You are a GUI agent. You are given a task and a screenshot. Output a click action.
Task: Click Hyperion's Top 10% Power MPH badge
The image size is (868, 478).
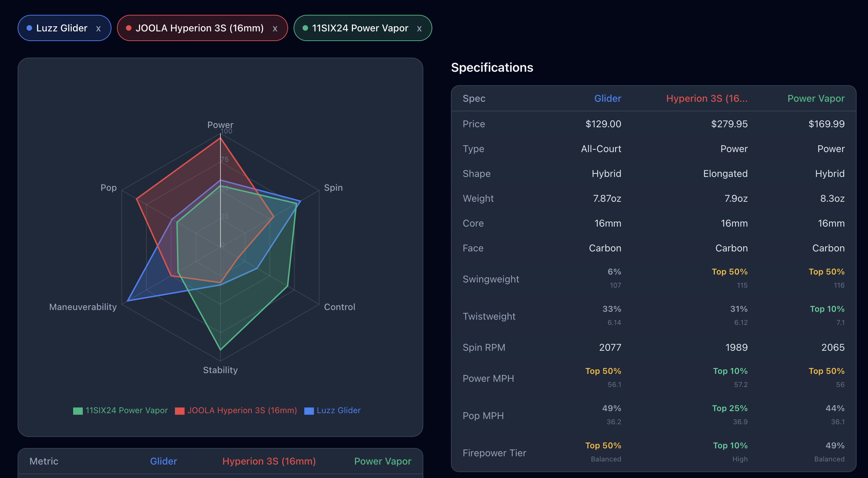(730, 371)
